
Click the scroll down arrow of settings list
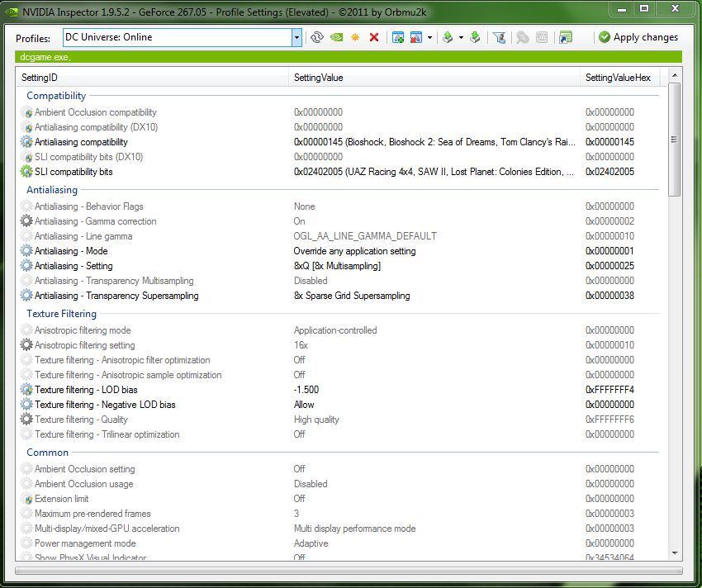[675, 553]
